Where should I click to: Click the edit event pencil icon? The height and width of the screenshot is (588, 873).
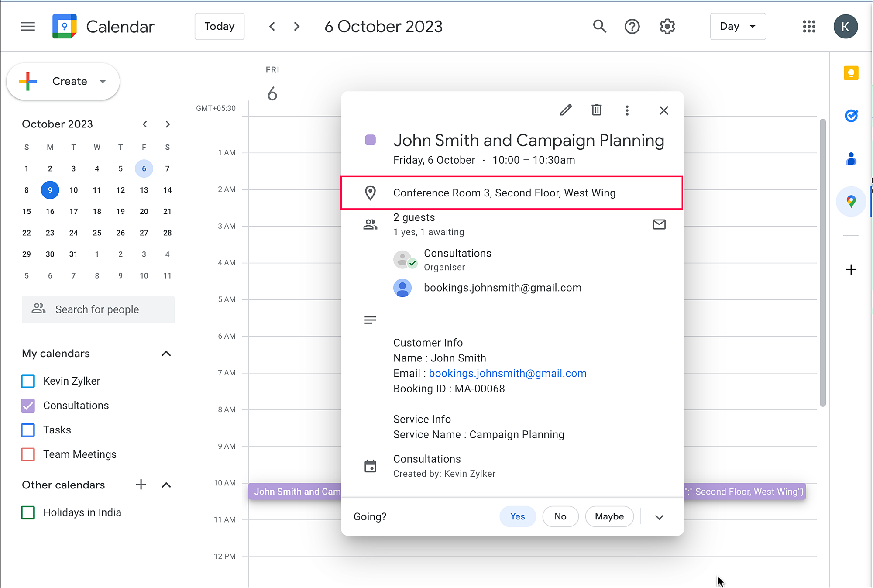tap(566, 110)
